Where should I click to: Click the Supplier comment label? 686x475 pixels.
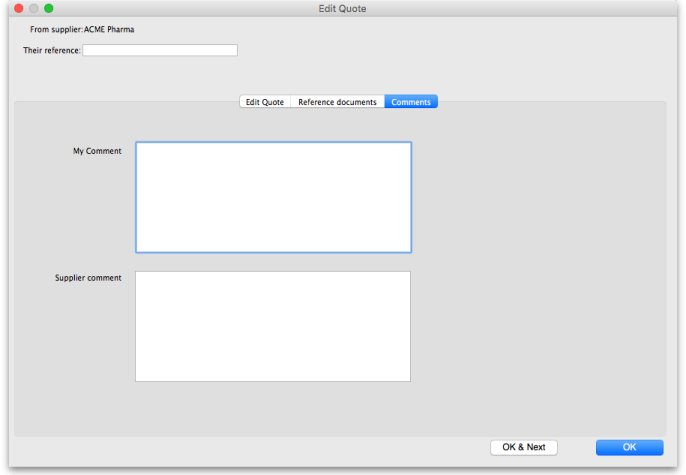click(x=88, y=278)
